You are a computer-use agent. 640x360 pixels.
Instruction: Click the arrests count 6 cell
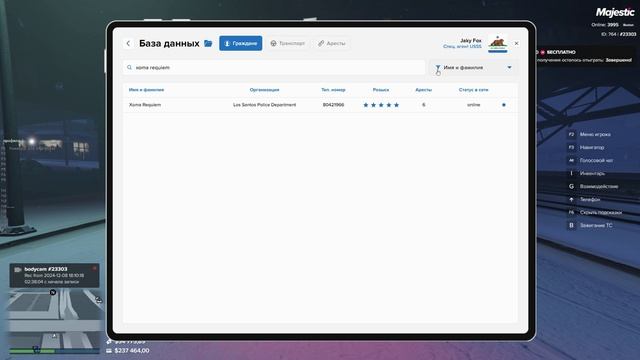pyautogui.click(x=423, y=105)
